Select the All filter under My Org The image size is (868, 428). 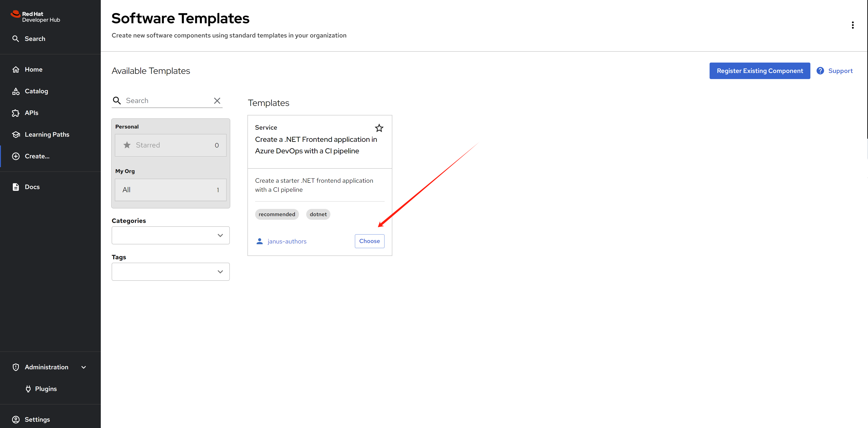coord(170,190)
